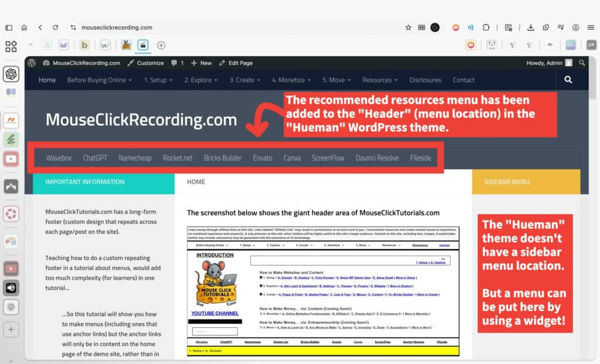
Task: Toggle the sidebar panel icon at top left
Action: point(9,27)
